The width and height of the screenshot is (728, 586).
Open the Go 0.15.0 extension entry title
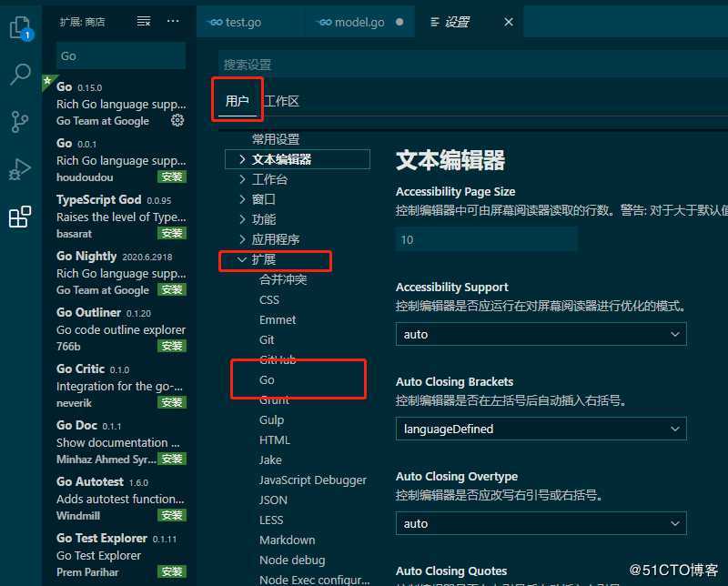(64, 86)
